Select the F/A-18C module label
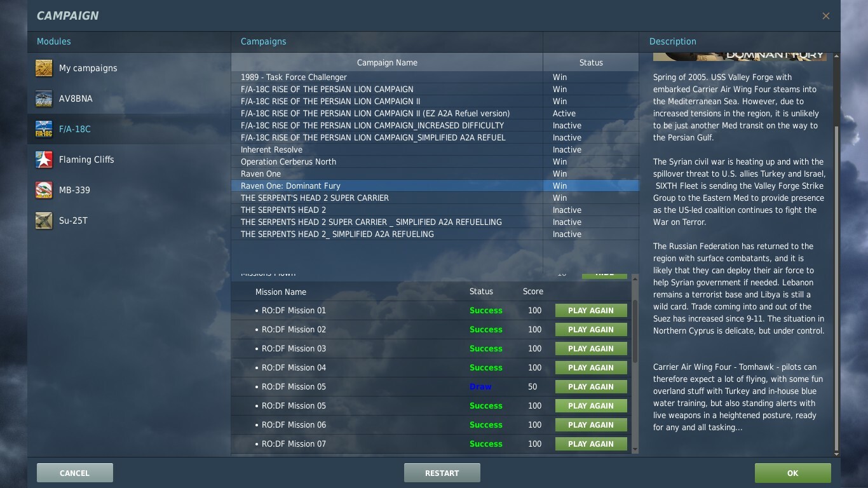 [x=75, y=129]
